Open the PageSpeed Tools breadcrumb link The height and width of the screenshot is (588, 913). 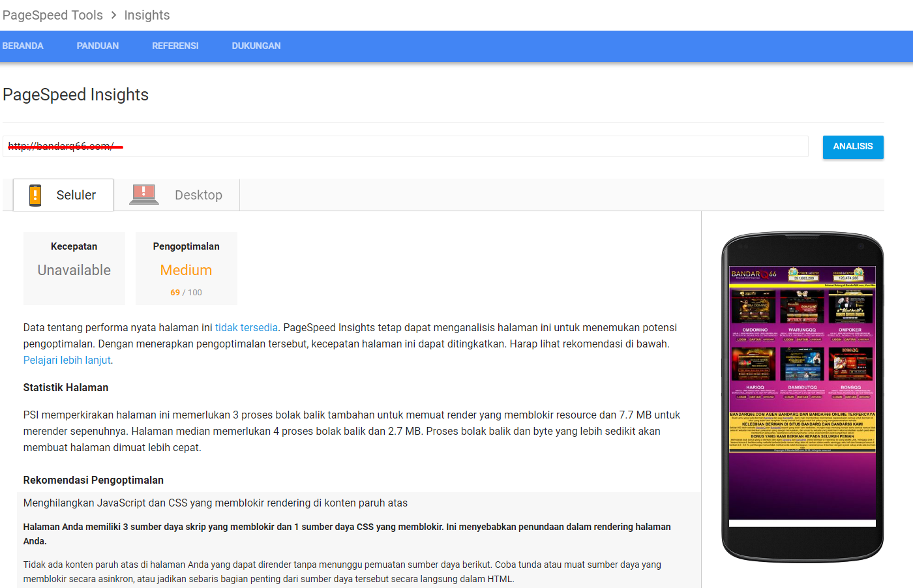click(x=53, y=15)
